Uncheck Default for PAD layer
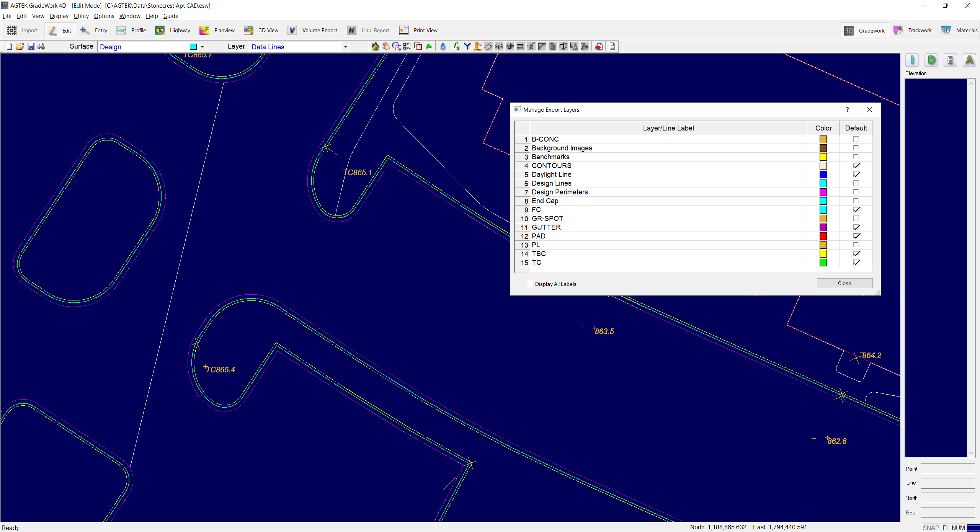980x532 pixels. [856, 236]
